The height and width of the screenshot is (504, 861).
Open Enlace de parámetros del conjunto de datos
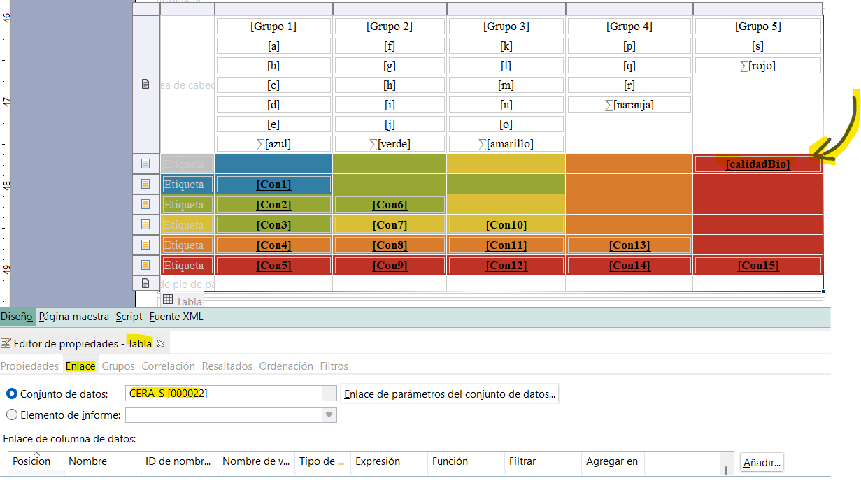pyautogui.click(x=450, y=394)
